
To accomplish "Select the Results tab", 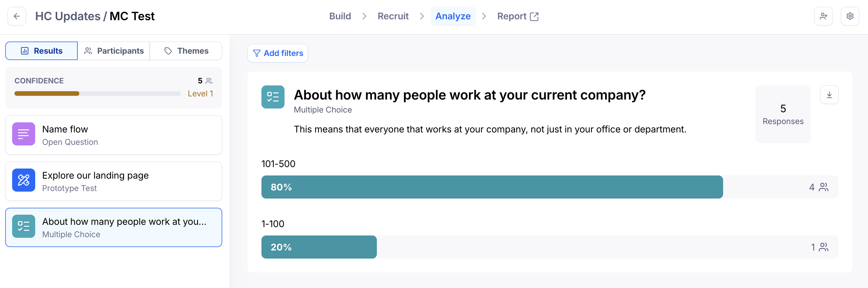I will [x=42, y=51].
